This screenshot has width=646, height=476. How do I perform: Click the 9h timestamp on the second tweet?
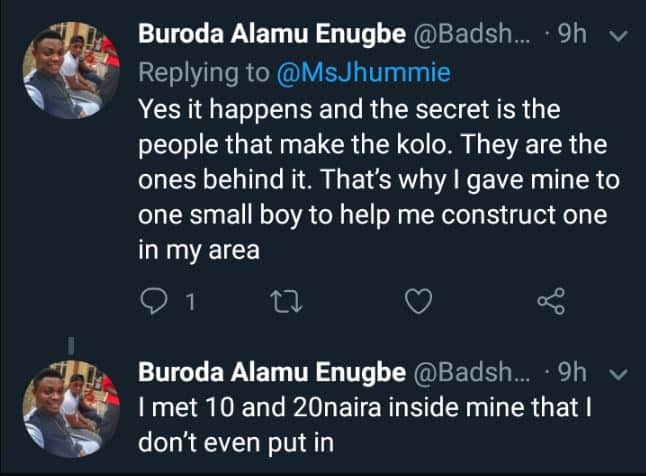click(571, 375)
